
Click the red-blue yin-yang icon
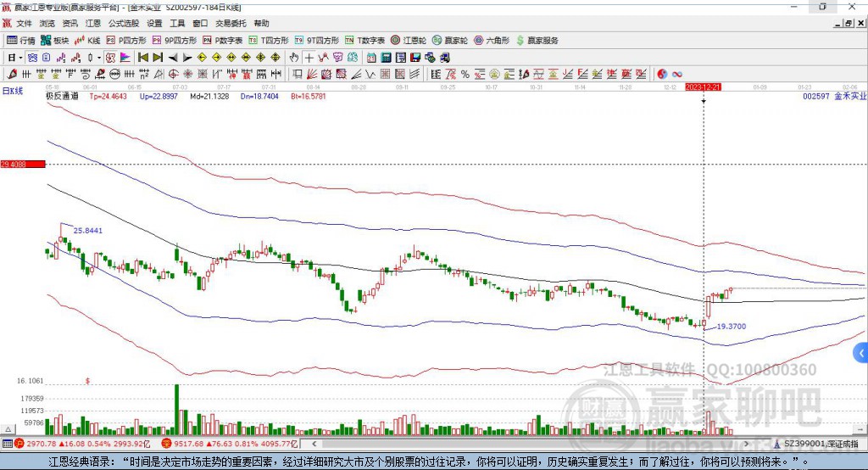[x=662, y=74]
